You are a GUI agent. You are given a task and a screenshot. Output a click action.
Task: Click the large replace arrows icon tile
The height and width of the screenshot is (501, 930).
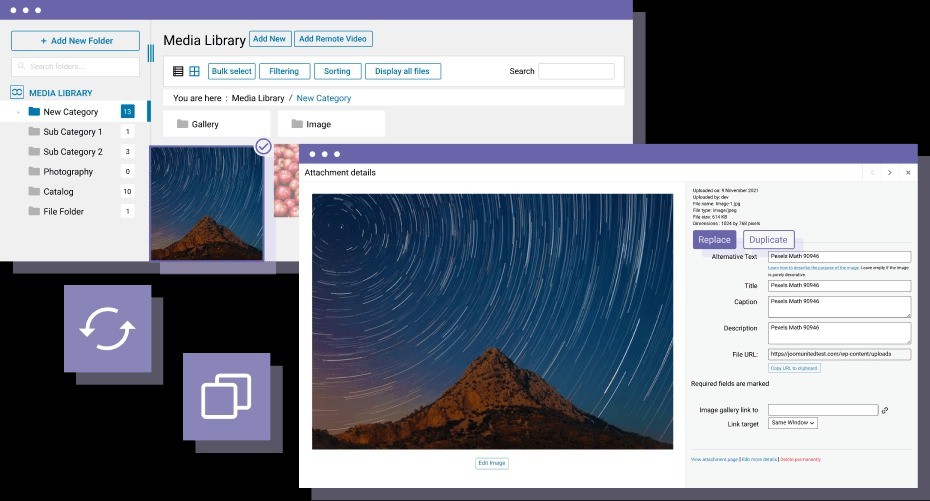(107, 329)
